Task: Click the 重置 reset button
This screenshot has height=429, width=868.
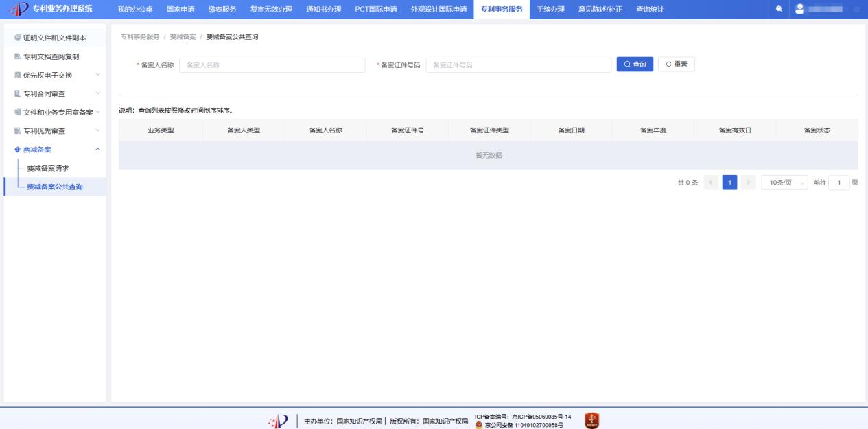Action: [x=677, y=65]
